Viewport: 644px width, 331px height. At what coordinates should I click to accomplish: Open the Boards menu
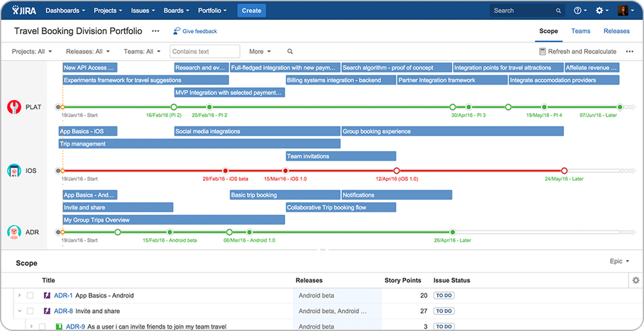(177, 11)
